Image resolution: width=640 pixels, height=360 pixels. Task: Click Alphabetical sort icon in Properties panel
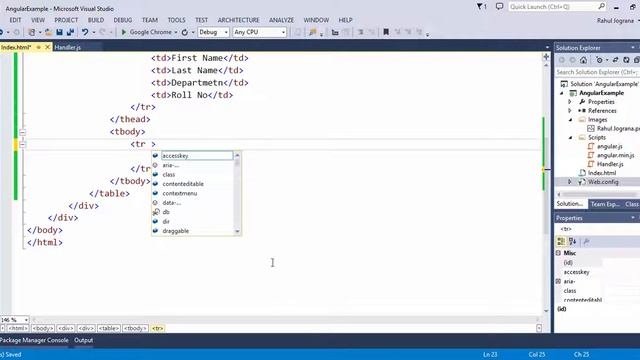pos(573,242)
